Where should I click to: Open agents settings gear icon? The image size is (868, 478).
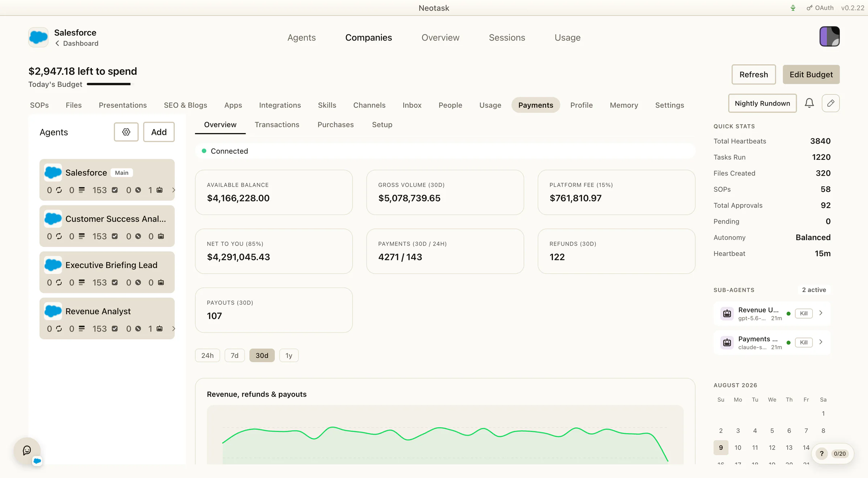[126, 132]
